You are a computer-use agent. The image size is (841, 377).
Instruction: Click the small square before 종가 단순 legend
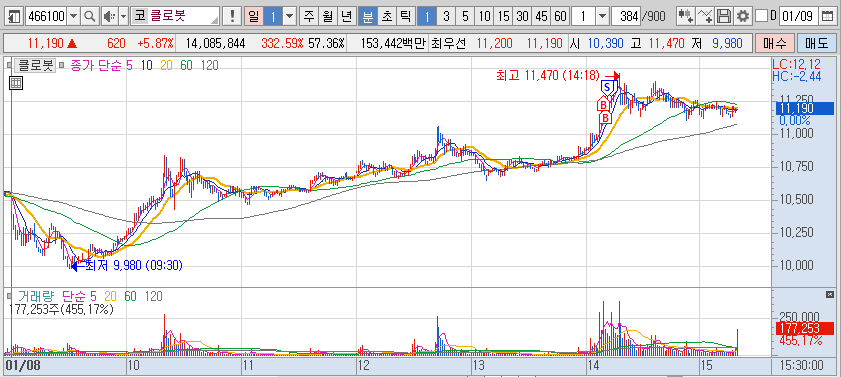62,65
